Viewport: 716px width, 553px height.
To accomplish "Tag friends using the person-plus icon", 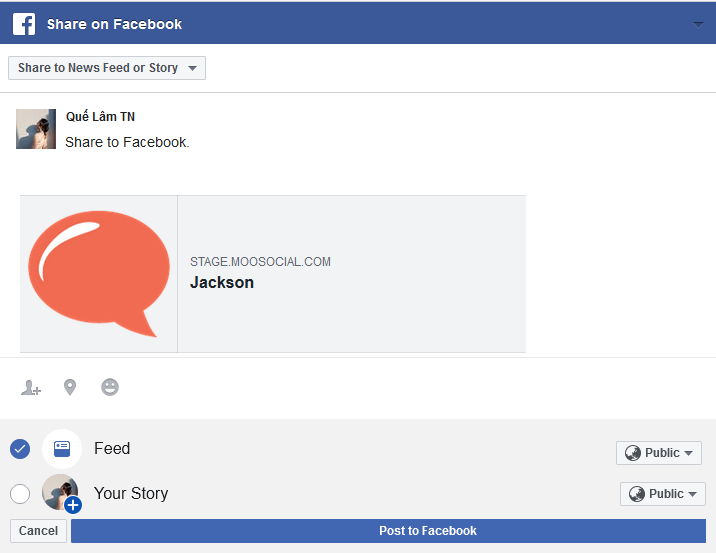I will [31, 388].
